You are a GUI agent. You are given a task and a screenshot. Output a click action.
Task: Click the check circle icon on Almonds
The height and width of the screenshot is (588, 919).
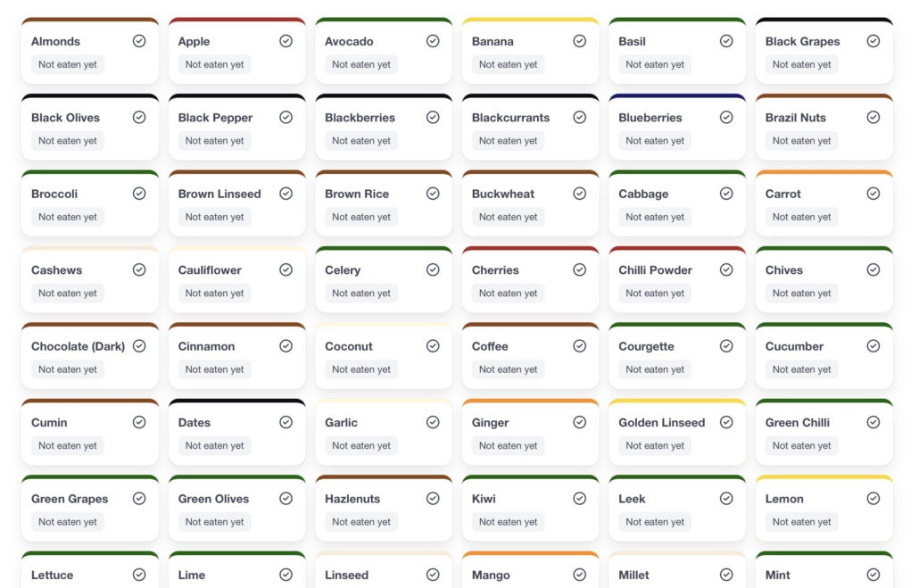[x=139, y=41]
